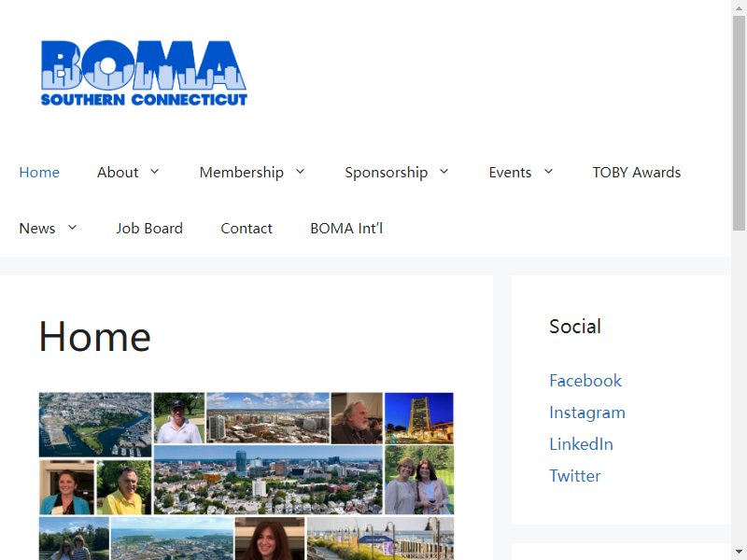Open the Sponsorship submenu chevron
Viewport: 747px width, 560px height.
pos(444,172)
